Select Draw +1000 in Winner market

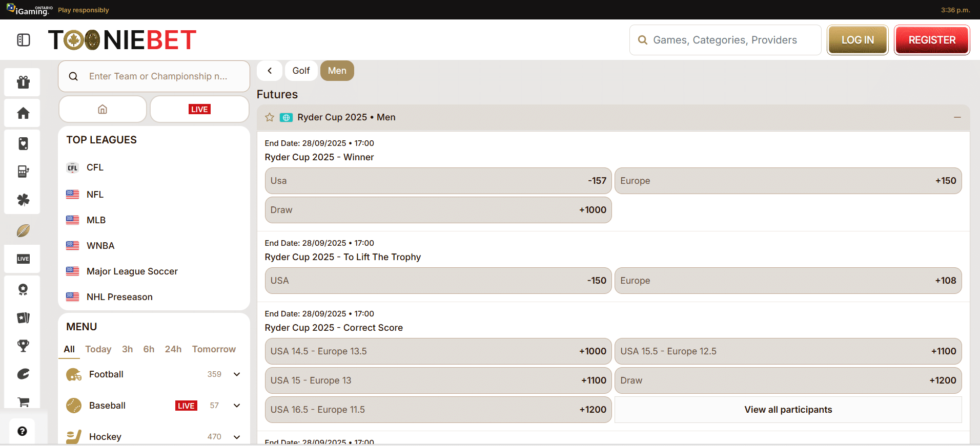(438, 210)
